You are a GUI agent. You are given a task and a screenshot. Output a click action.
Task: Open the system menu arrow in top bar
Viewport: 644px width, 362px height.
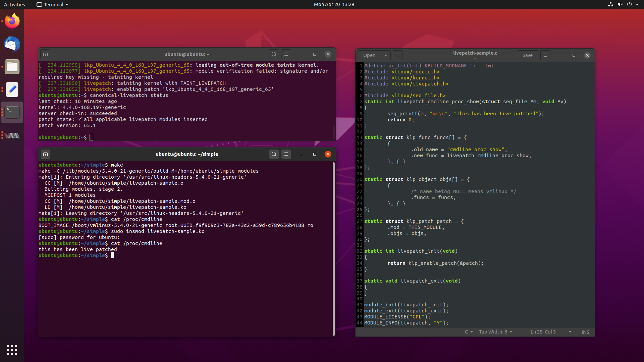(637, 4)
